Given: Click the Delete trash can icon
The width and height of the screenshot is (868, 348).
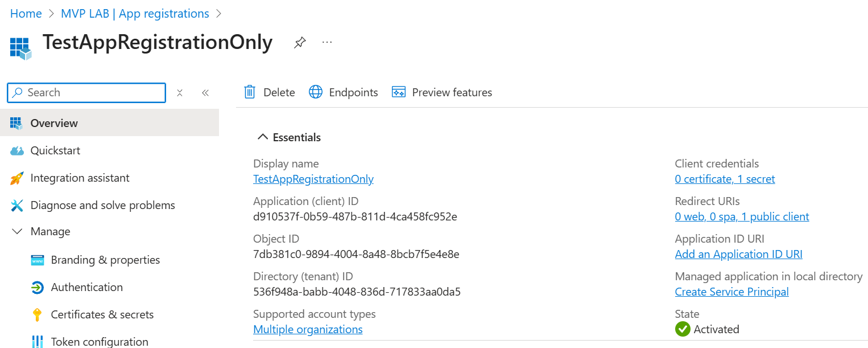Looking at the screenshot, I should coord(250,92).
